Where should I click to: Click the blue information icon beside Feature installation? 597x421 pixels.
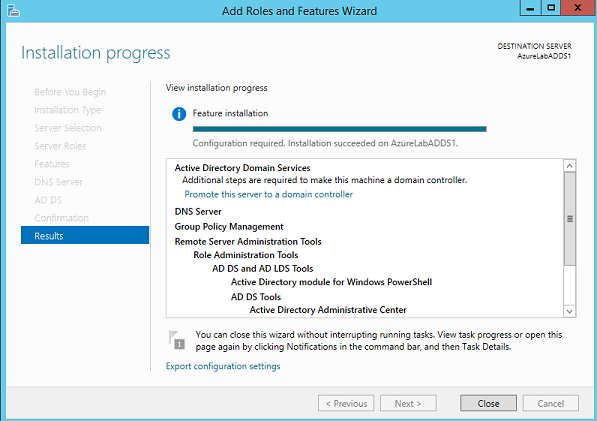[x=179, y=114]
